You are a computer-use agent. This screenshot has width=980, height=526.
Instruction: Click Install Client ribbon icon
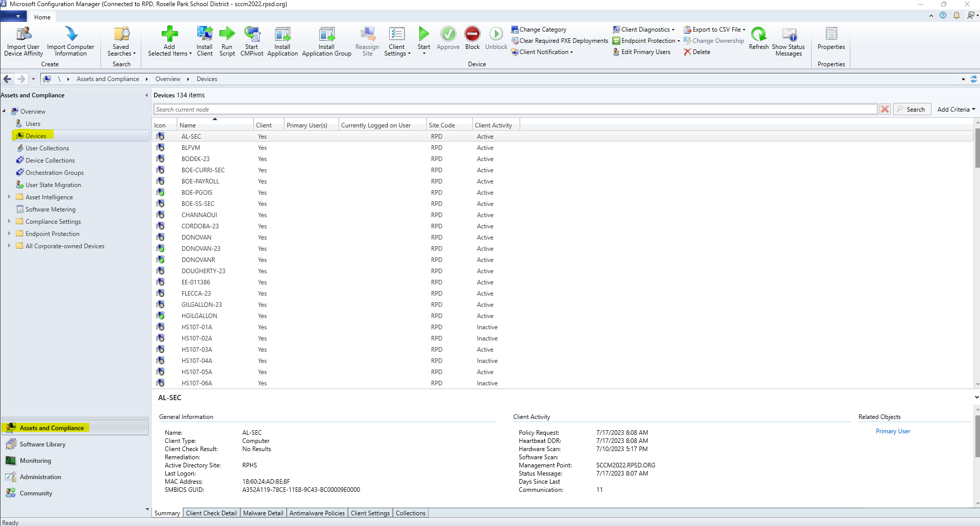(x=205, y=34)
